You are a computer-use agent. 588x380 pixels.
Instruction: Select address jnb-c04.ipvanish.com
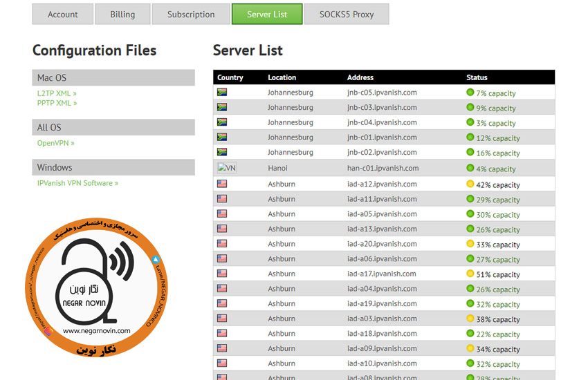pos(382,122)
